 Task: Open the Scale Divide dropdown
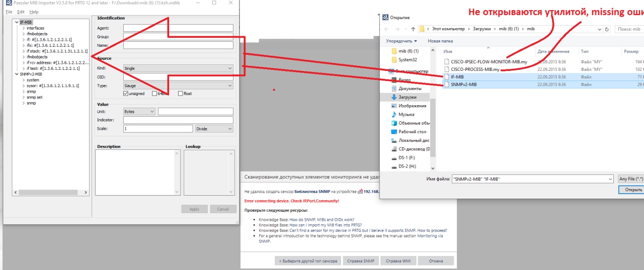214,129
